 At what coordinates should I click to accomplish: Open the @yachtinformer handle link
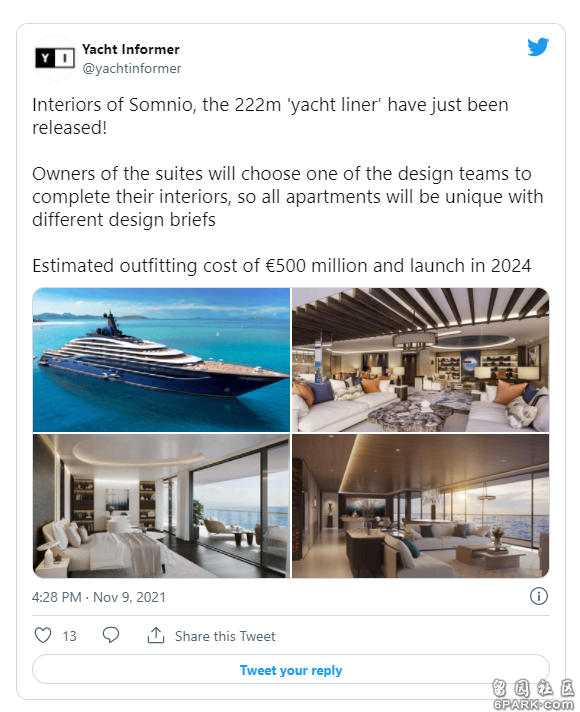[132, 69]
